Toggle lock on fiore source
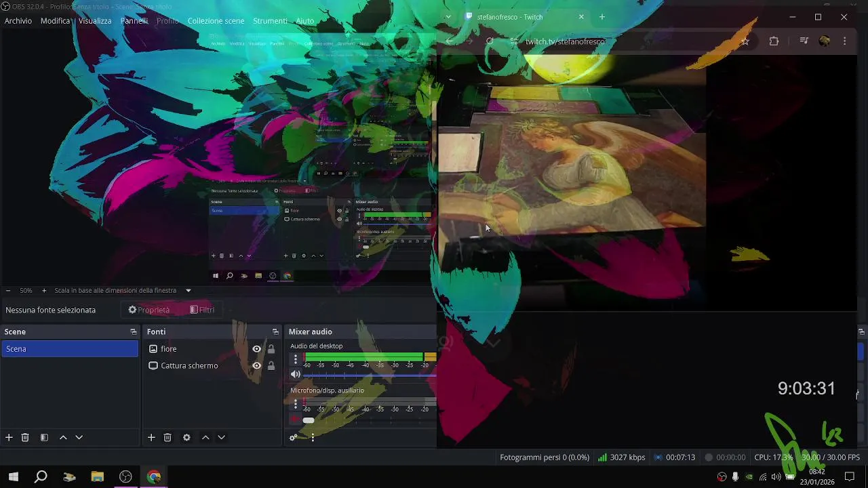The image size is (868, 488). (271, 349)
